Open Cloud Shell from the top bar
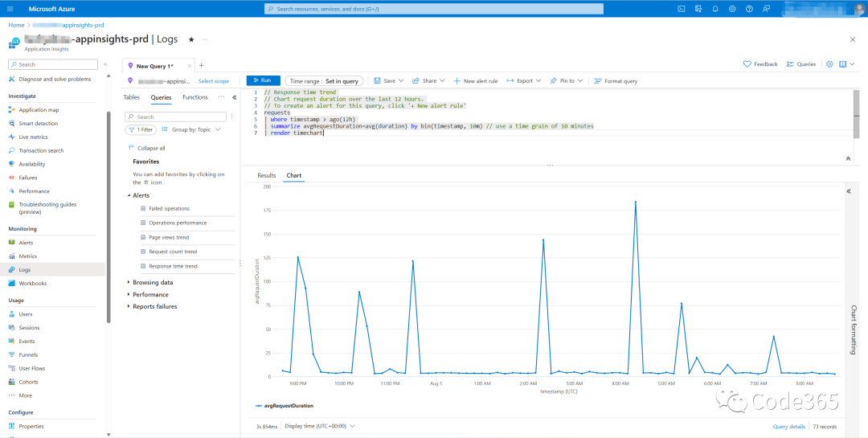 (682, 9)
